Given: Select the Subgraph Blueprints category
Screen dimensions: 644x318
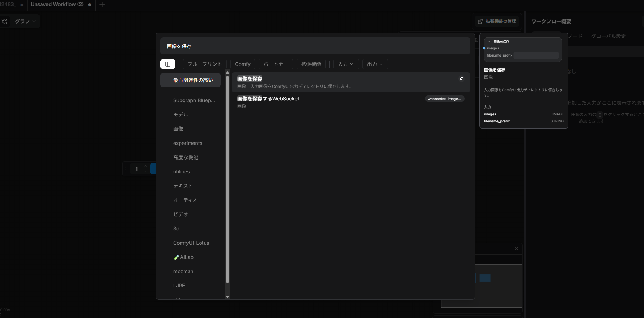Looking at the screenshot, I should (x=194, y=100).
